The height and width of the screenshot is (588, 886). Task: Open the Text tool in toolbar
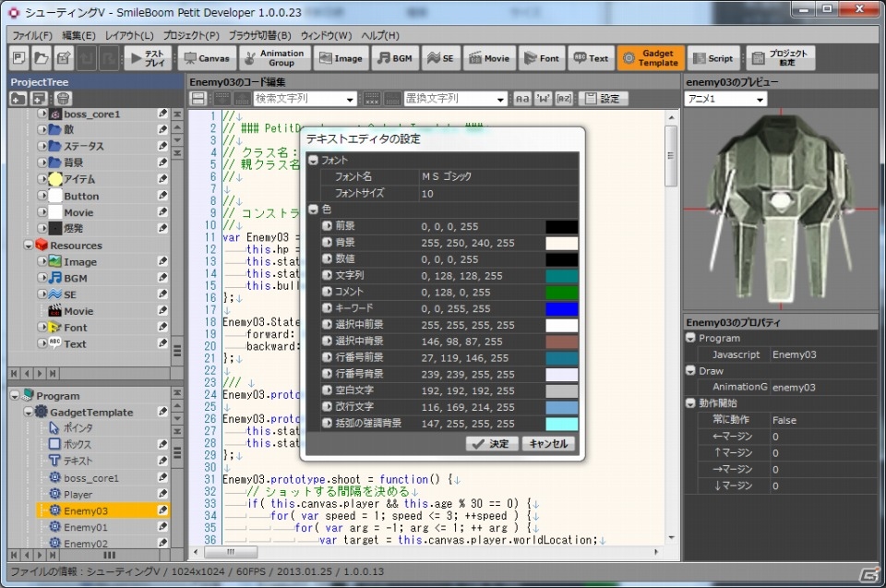pos(591,57)
